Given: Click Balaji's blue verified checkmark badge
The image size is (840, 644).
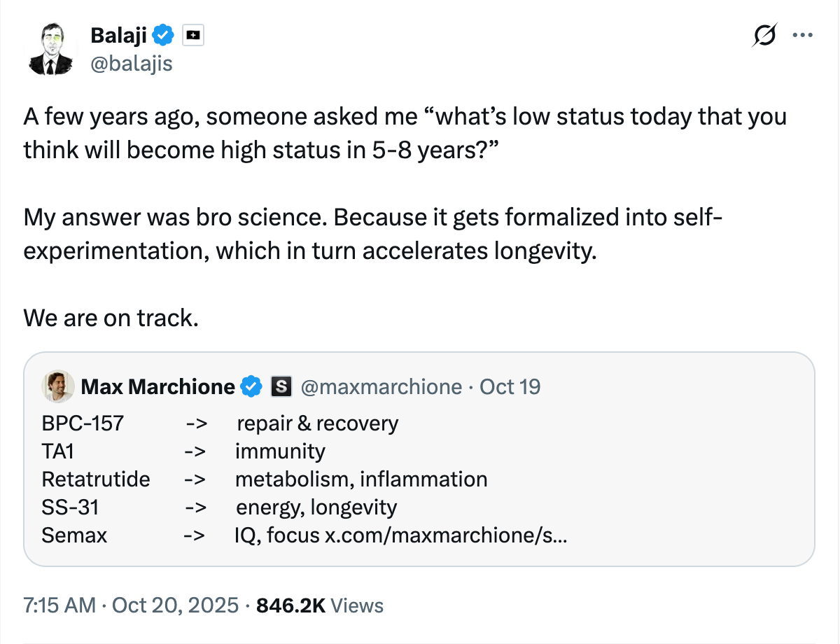Looking at the screenshot, I should click(x=164, y=34).
